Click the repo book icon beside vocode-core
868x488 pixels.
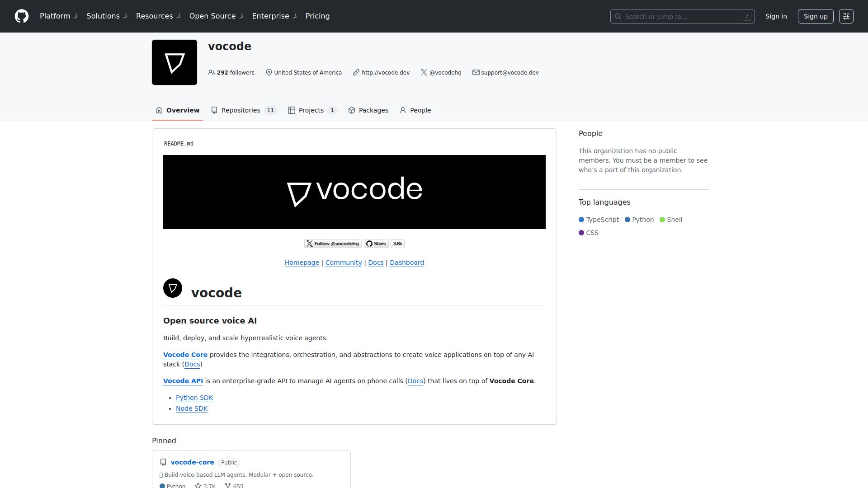(163, 462)
